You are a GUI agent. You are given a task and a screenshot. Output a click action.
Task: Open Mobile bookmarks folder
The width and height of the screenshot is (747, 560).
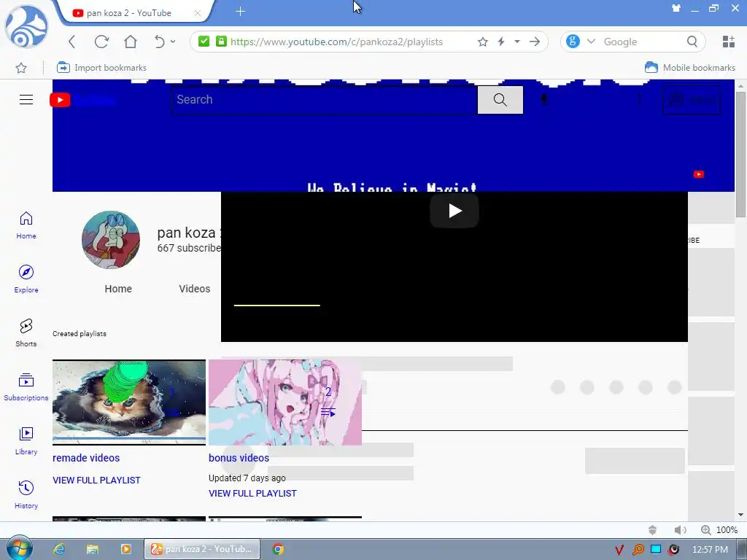tap(690, 68)
